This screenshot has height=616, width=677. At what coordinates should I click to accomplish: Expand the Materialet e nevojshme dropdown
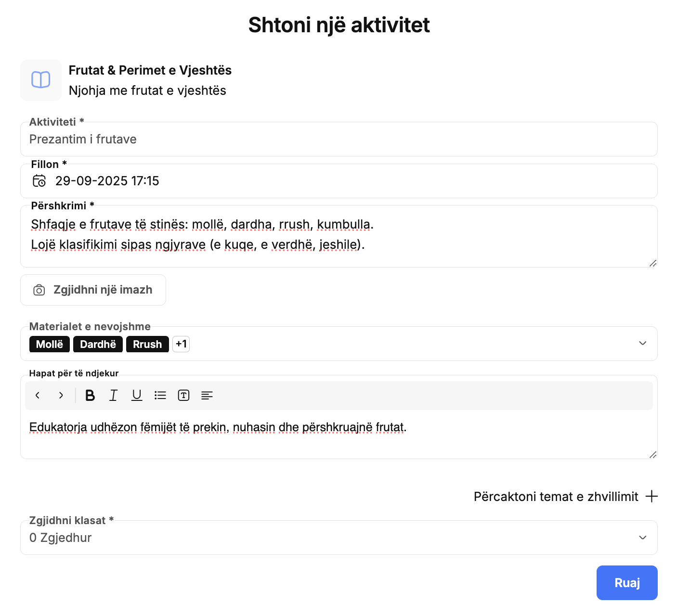point(642,344)
